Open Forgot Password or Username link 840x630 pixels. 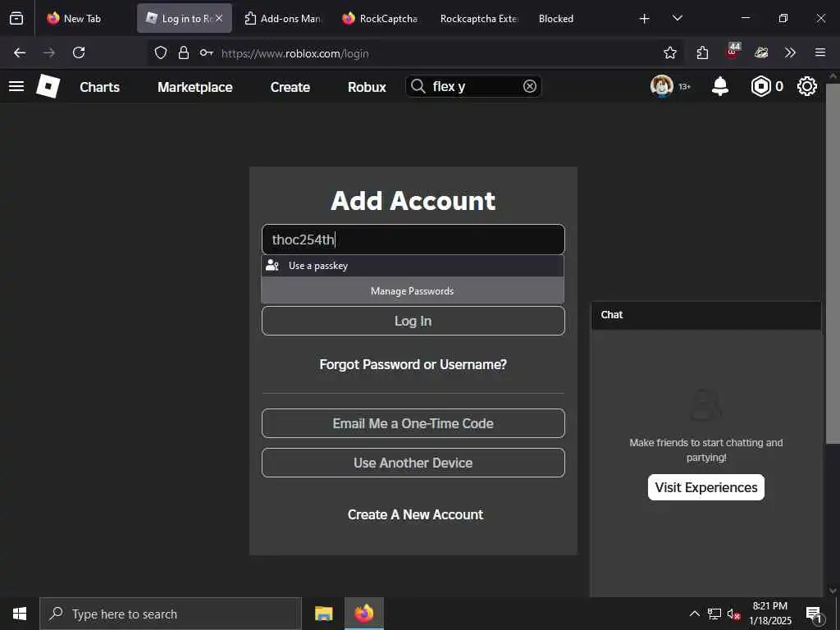point(413,364)
